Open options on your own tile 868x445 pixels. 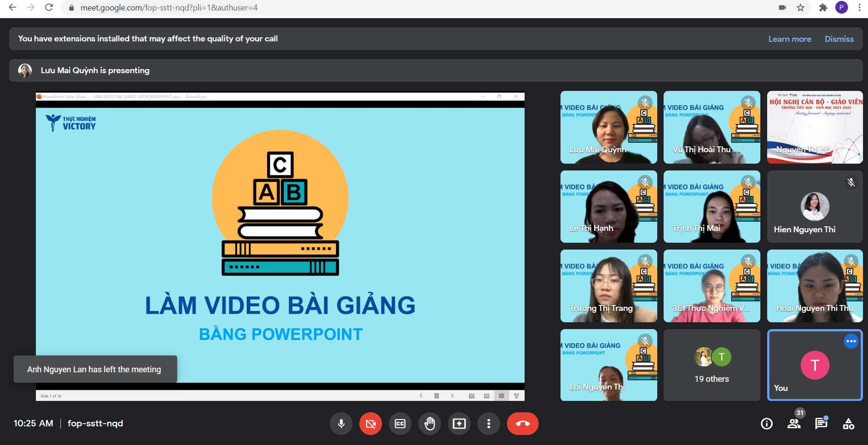(851, 341)
